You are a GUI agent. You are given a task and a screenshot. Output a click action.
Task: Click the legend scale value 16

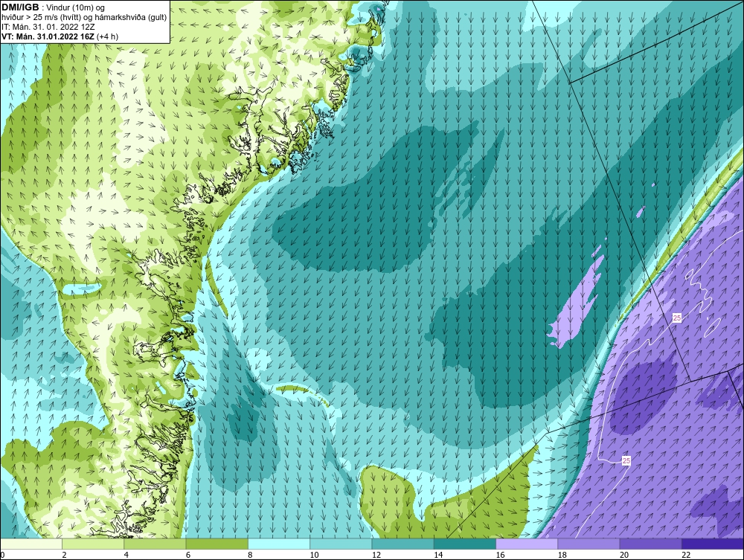(x=500, y=556)
